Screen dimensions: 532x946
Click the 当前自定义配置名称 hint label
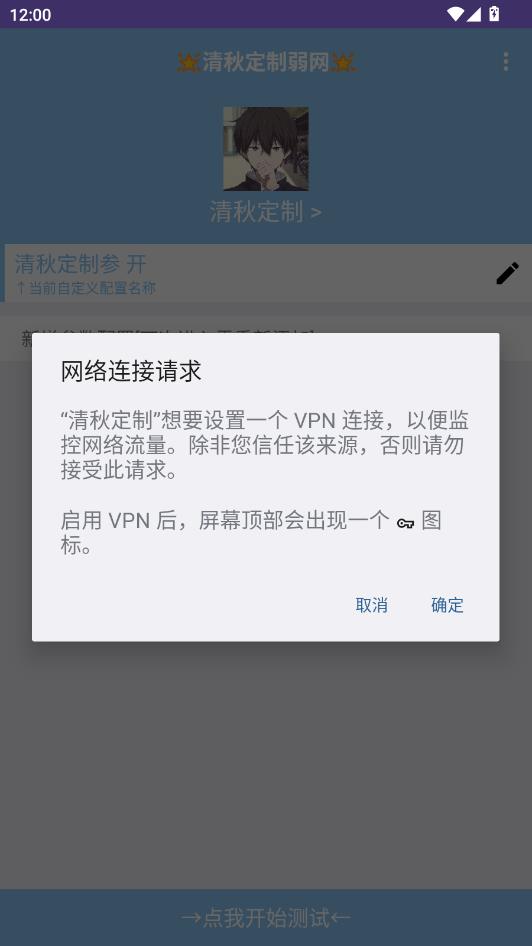coord(86,288)
